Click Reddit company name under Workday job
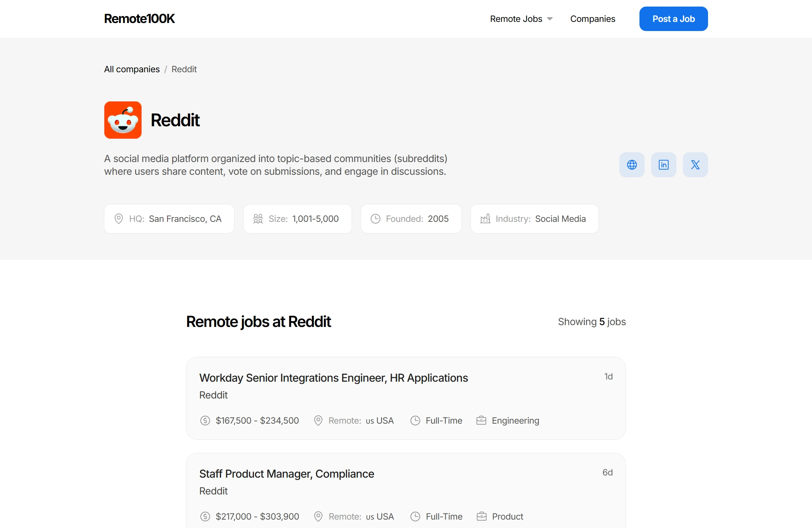The width and height of the screenshot is (812, 528). [213, 395]
